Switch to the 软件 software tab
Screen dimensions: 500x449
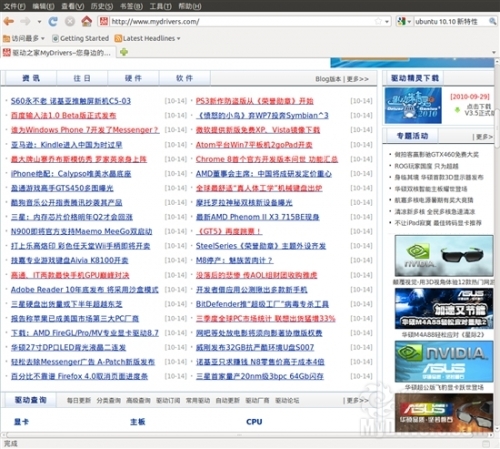pyautogui.click(x=185, y=78)
